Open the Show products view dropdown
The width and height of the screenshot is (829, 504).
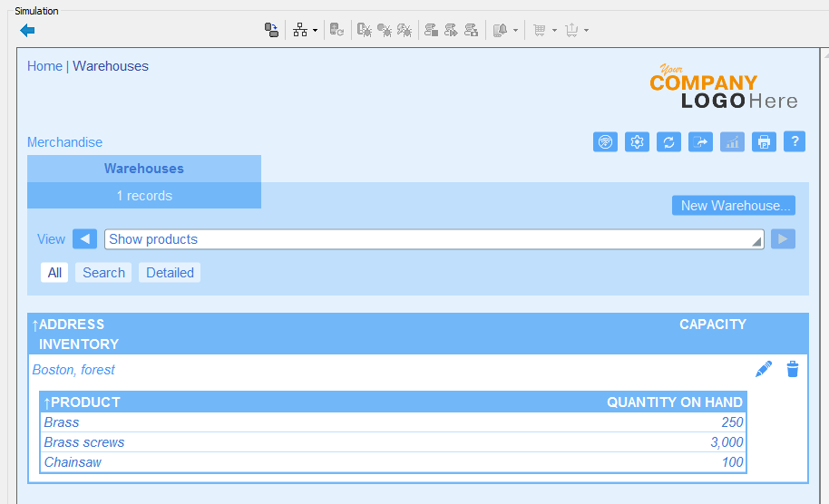click(435, 239)
